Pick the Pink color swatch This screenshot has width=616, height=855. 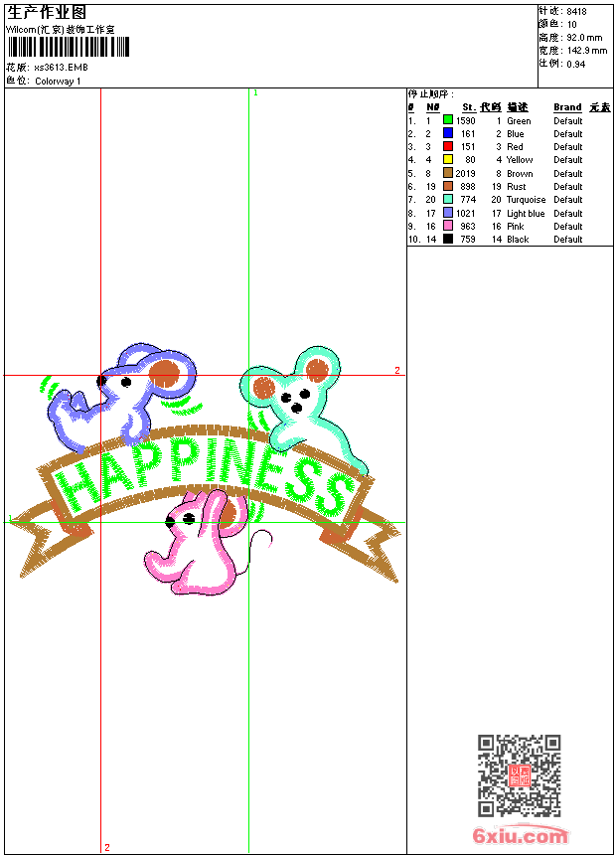coord(448,226)
